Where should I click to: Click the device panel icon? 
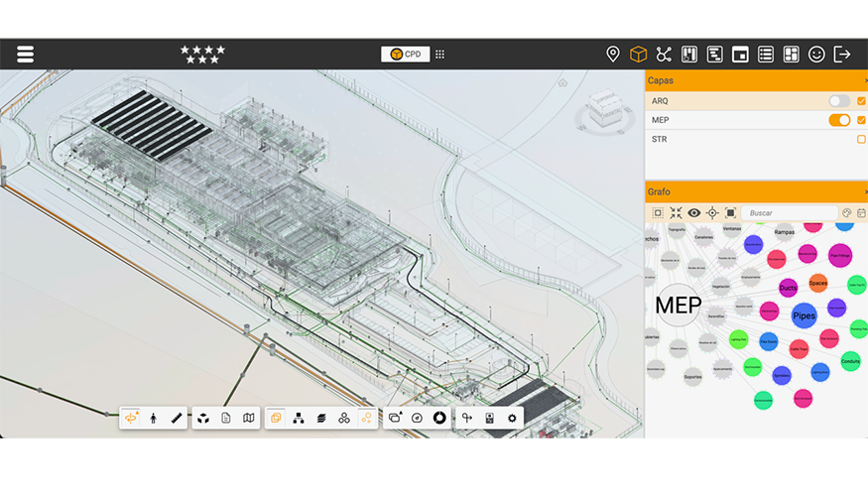coord(489,418)
